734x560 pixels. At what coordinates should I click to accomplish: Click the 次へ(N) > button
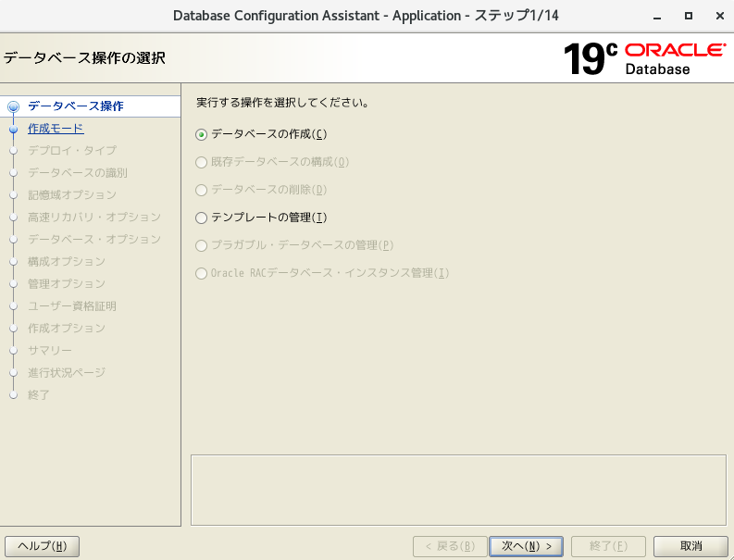526,546
